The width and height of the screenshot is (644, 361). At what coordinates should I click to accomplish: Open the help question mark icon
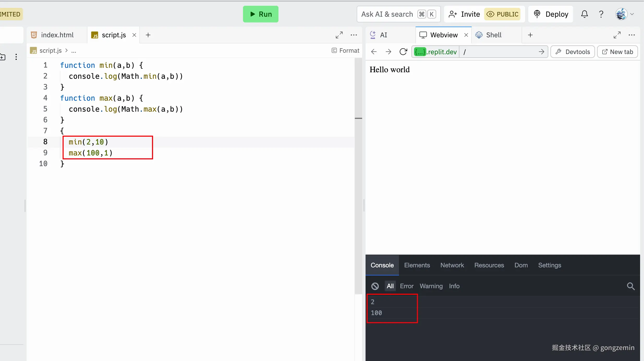601,14
